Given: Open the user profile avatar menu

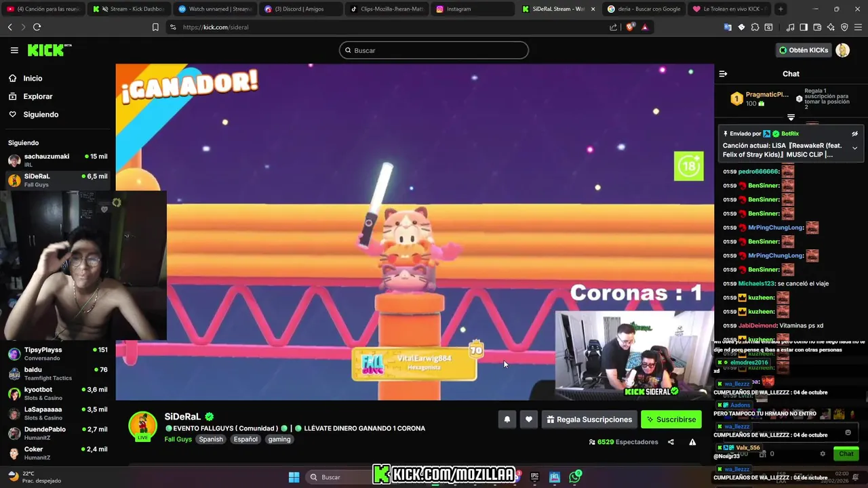Looking at the screenshot, I should pyautogui.click(x=842, y=50).
